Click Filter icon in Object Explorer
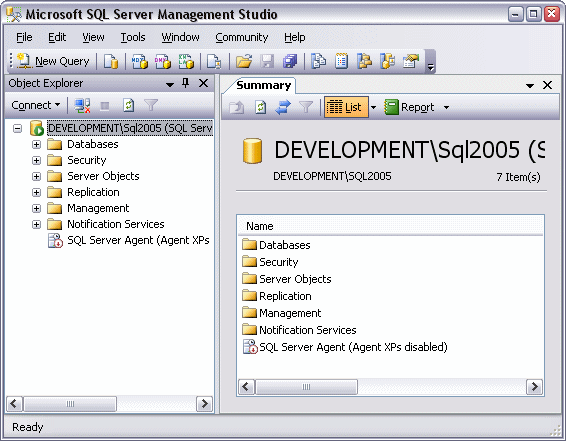The height and width of the screenshot is (441, 566). (151, 105)
